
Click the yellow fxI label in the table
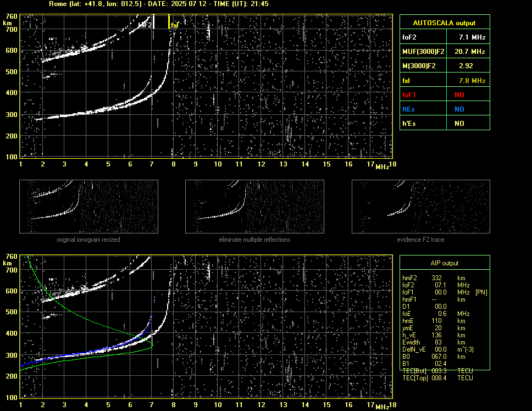pos(406,81)
